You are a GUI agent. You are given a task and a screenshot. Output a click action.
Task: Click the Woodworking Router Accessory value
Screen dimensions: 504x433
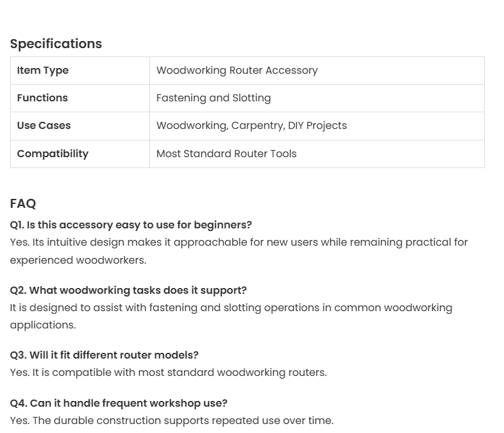click(x=237, y=71)
